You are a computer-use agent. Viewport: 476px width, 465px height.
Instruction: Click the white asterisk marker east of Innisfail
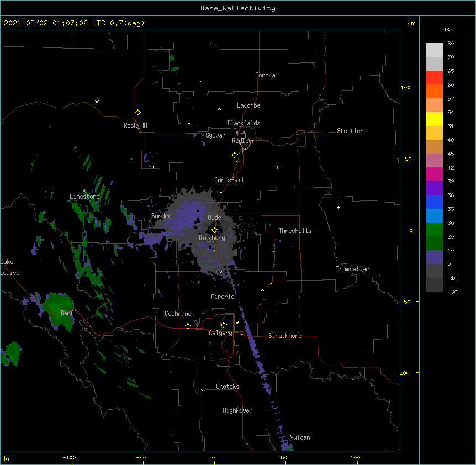277,167
